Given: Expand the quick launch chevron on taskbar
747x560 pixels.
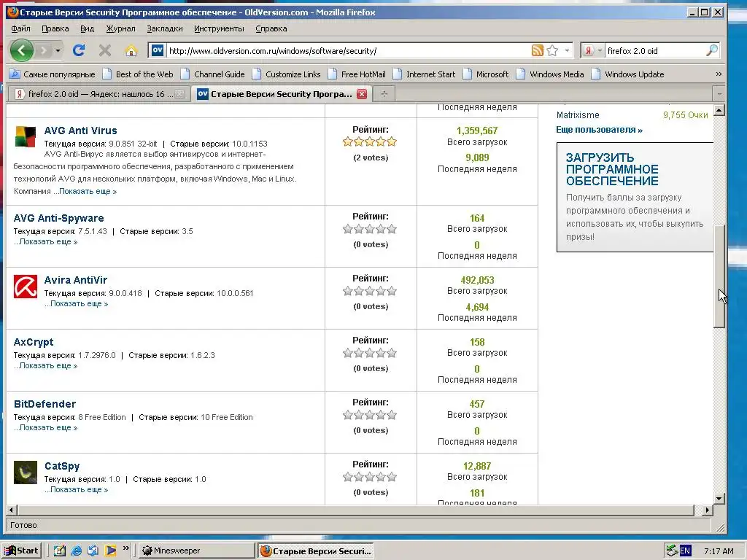Looking at the screenshot, I should 125,548.
